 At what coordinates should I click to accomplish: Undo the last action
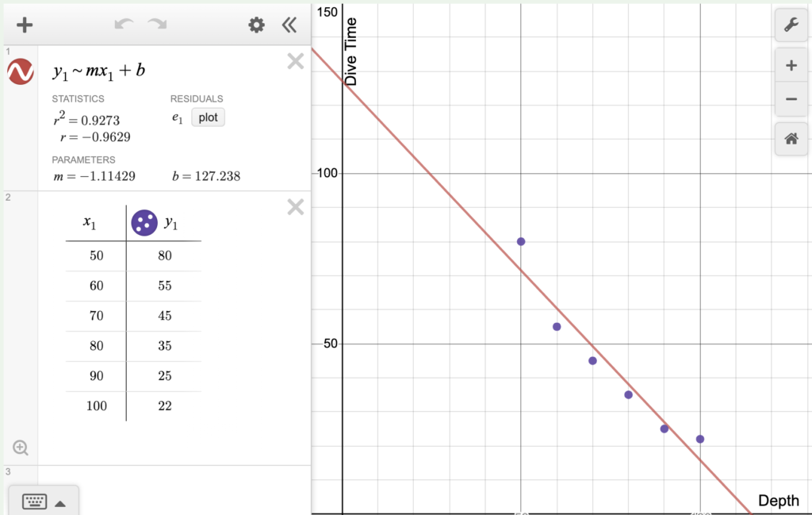pyautogui.click(x=124, y=25)
